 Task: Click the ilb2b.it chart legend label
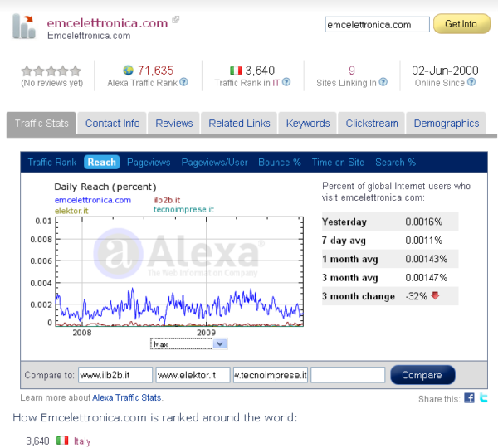[x=167, y=200]
